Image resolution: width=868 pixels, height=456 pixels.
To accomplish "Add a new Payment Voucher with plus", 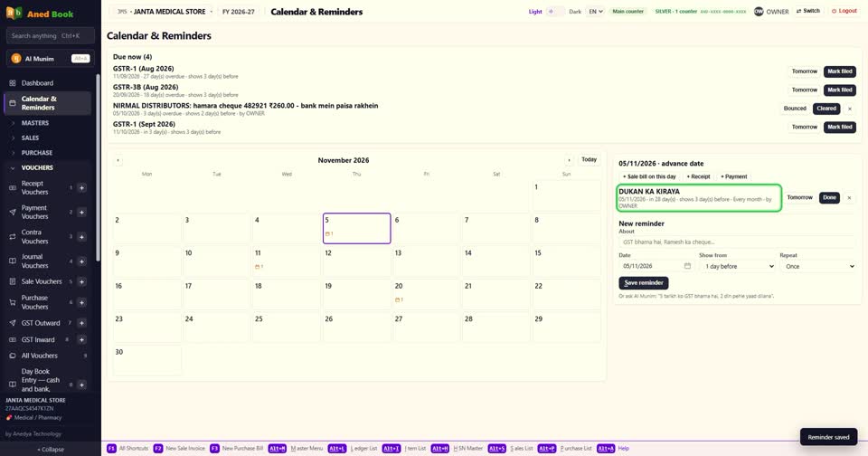I will pyautogui.click(x=81, y=213).
